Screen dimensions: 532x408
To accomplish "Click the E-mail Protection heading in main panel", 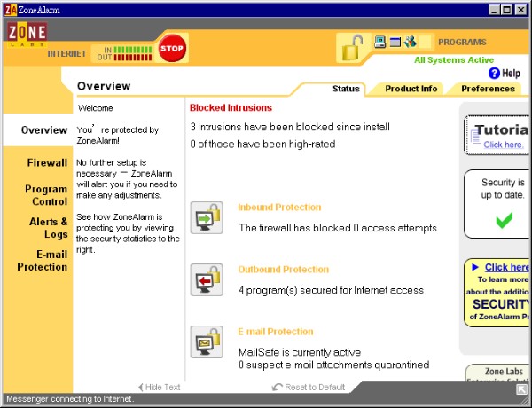I will 276,332.
